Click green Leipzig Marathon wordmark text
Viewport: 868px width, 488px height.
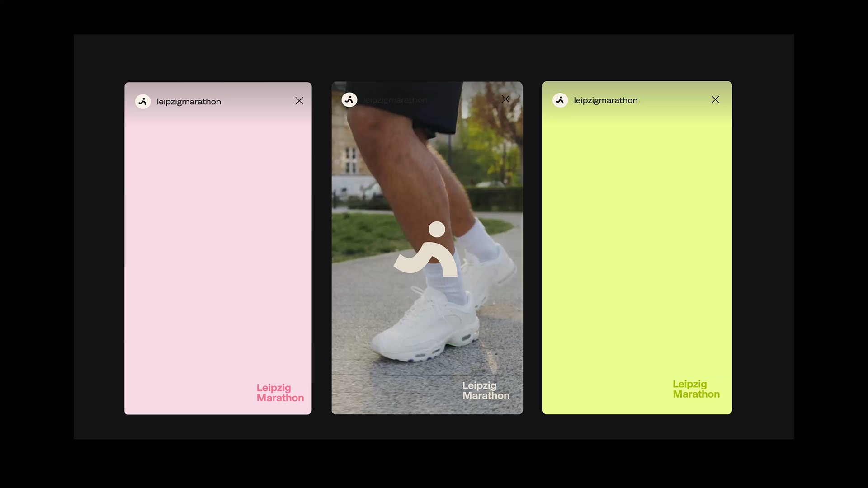[696, 389]
